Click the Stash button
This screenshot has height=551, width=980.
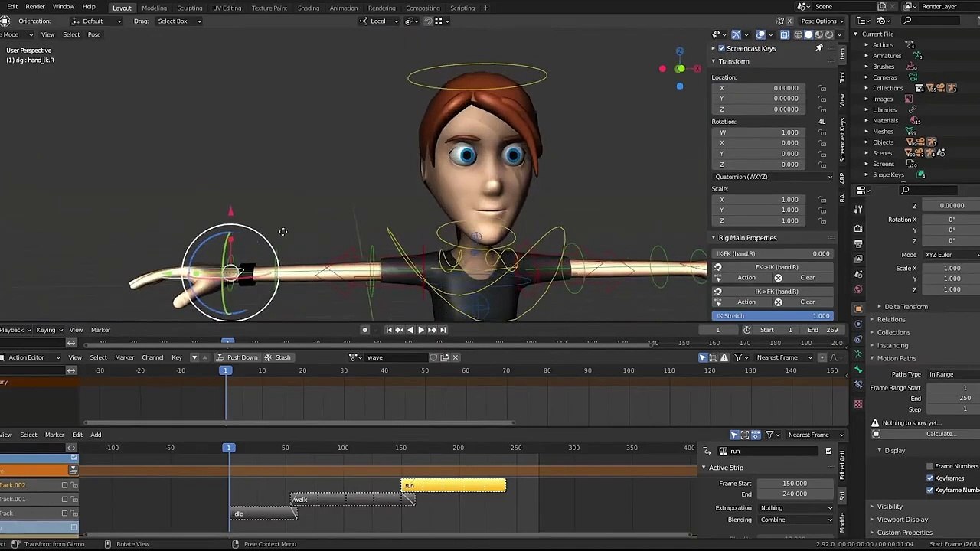click(278, 357)
